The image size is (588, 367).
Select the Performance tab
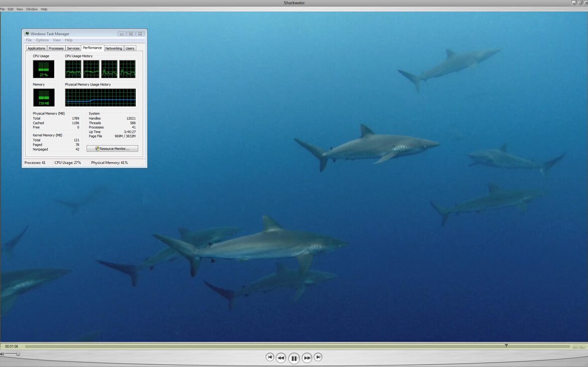click(92, 48)
